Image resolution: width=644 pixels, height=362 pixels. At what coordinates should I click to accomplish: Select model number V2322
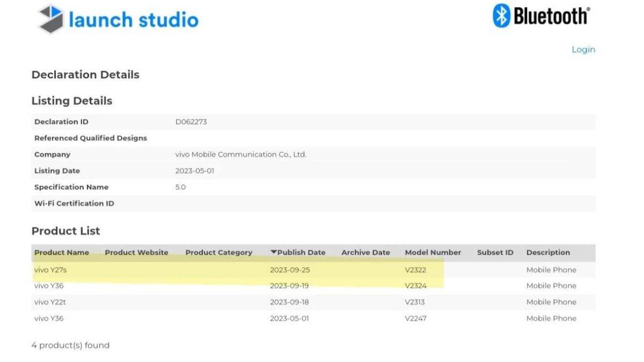pyautogui.click(x=415, y=270)
